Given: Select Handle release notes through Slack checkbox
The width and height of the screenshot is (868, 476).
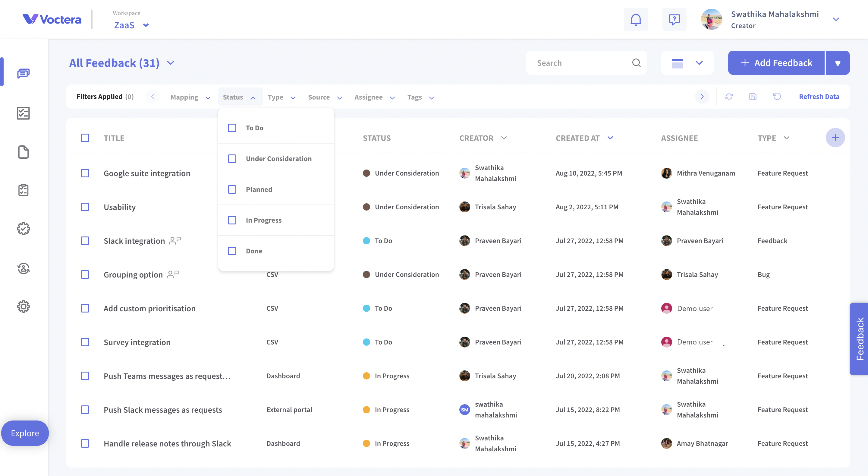Looking at the screenshot, I should [x=85, y=443].
